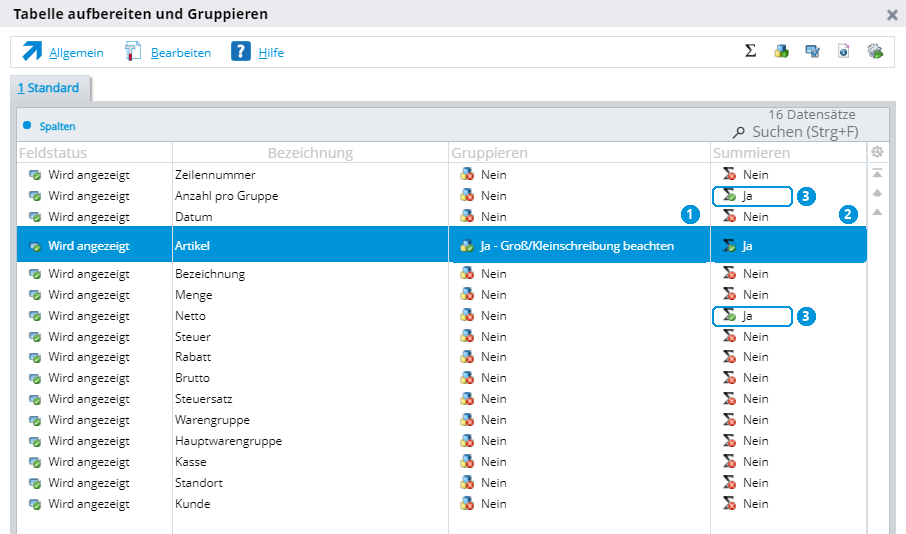Click the single-step up arrow in table scrollbar
906x534 pixels.
click(x=877, y=212)
